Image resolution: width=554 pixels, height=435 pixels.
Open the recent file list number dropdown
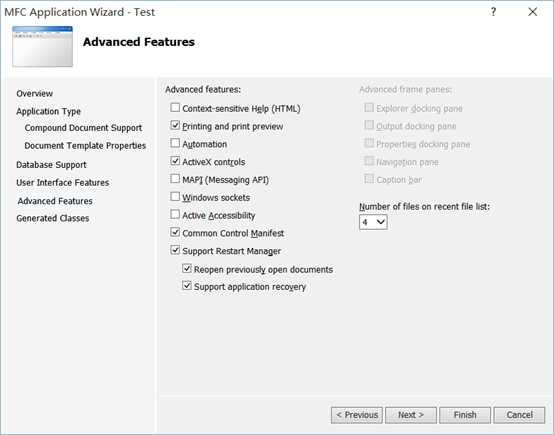(x=373, y=222)
